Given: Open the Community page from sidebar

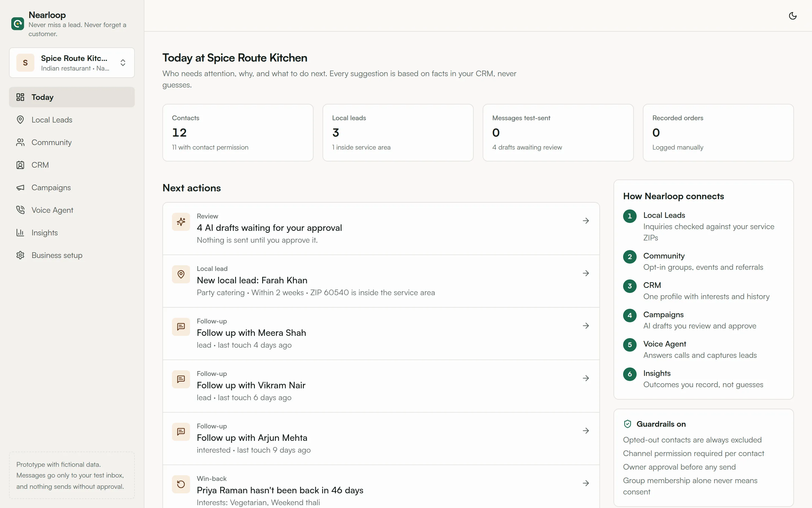Looking at the screenshot, I should click(72, 143).
